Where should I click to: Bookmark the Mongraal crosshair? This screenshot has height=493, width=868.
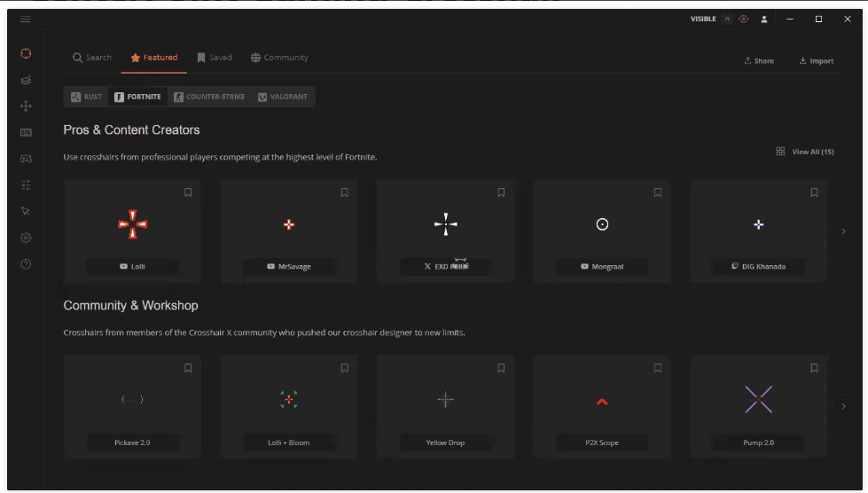pyautogui.click(x=658, y=192)
